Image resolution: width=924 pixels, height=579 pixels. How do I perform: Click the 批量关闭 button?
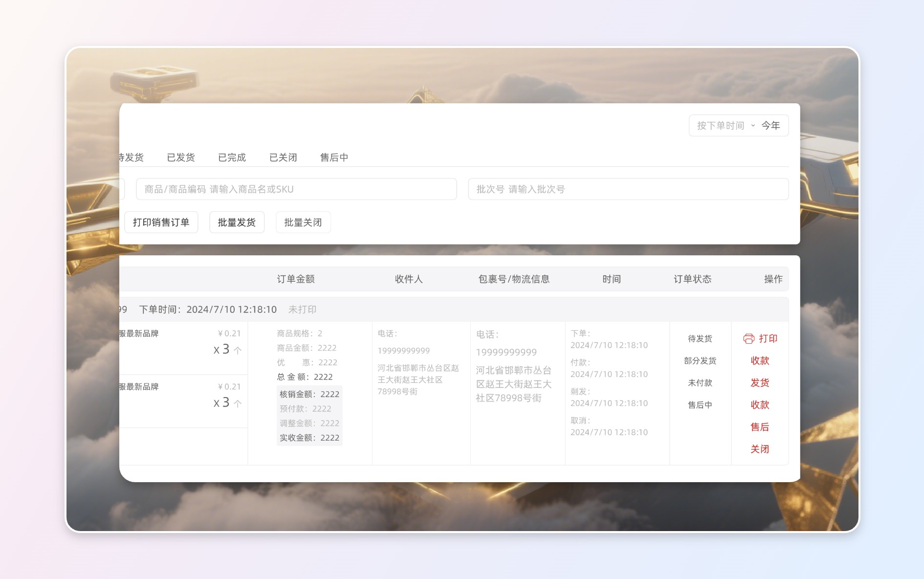(x=303, y=223)
